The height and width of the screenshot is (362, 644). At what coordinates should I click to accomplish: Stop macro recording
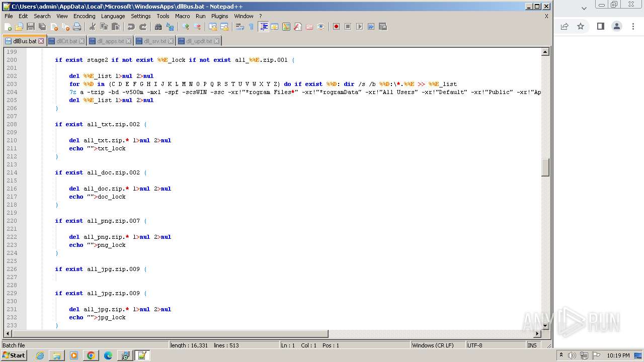(348, 27)
